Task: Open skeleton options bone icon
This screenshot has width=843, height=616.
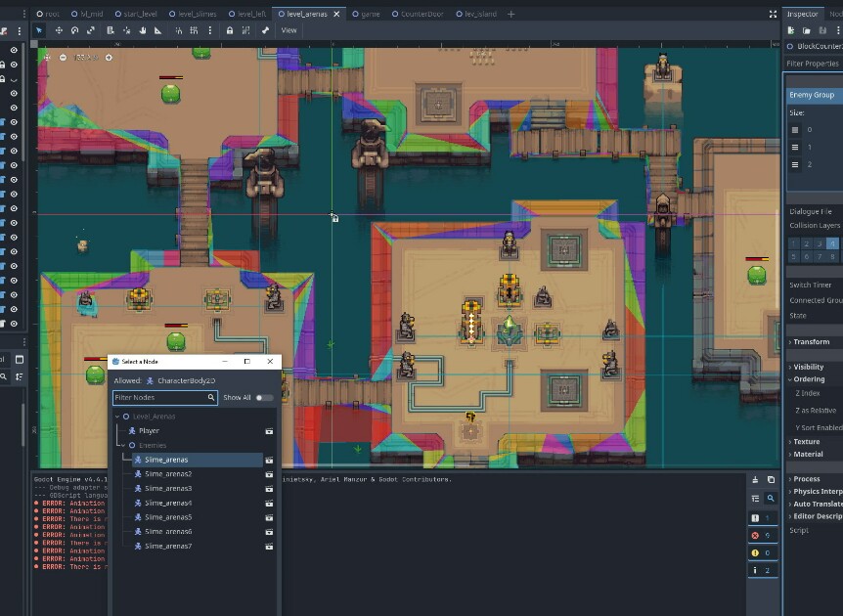Action: (x=265, y=30)
